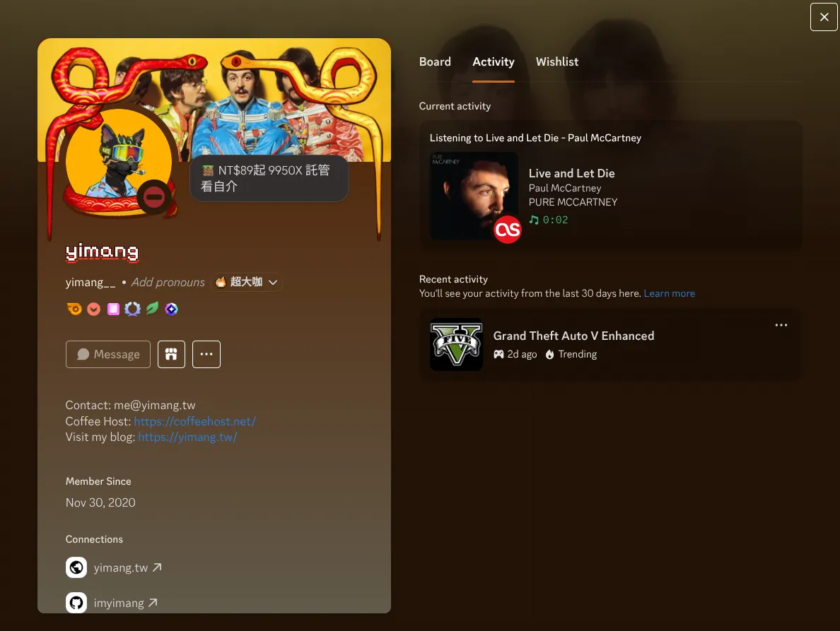Click 'Listening to Live and Let Die' header
This screenshot has width=840, height=631.
(x=535, y=138)
